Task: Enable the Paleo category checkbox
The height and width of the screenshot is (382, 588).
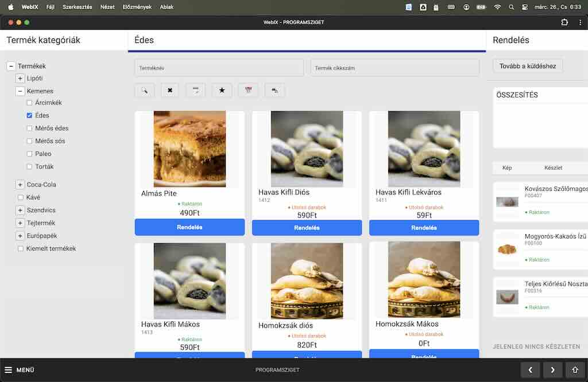Action: pyautogui.click(x=29, y=154)
